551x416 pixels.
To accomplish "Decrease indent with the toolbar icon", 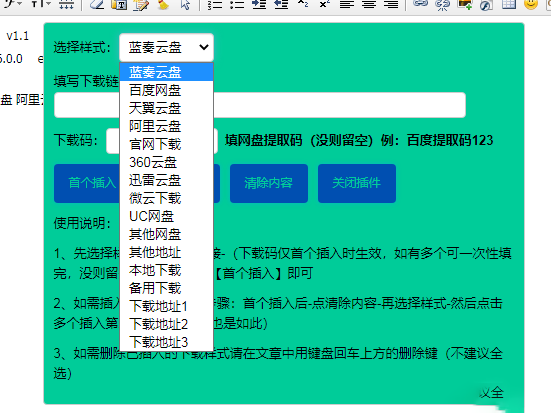I will click(281, 4).
